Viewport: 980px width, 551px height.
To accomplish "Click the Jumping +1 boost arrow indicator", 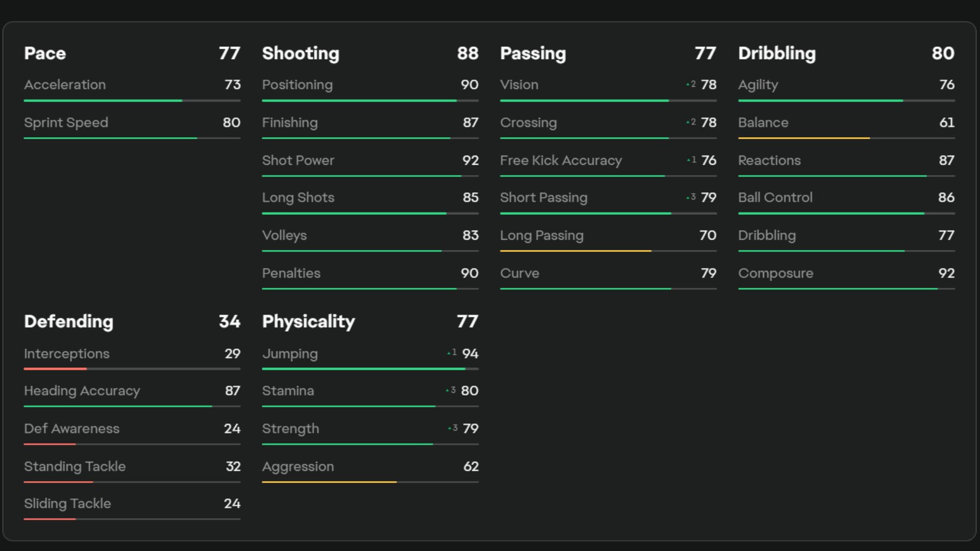I will [452, 353].
